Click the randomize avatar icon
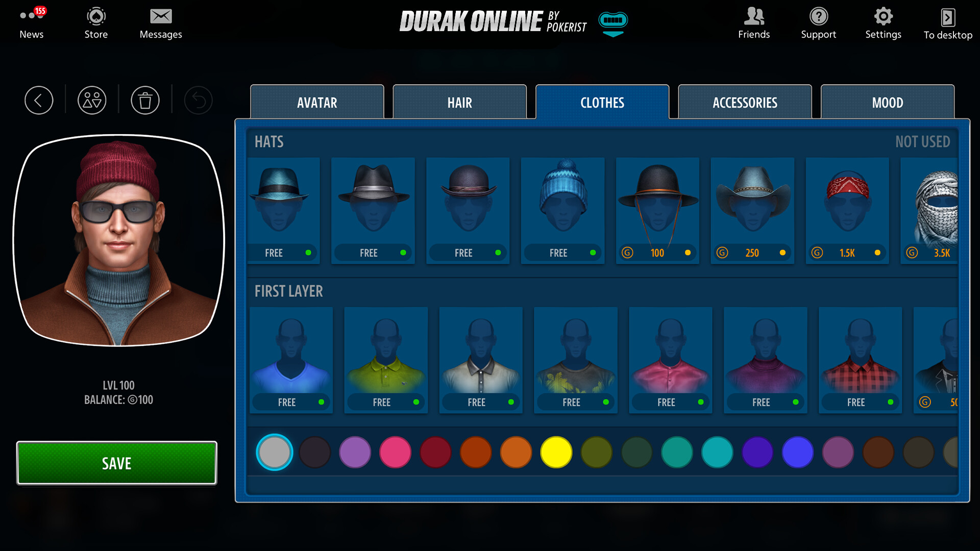 tap(92, 100)
